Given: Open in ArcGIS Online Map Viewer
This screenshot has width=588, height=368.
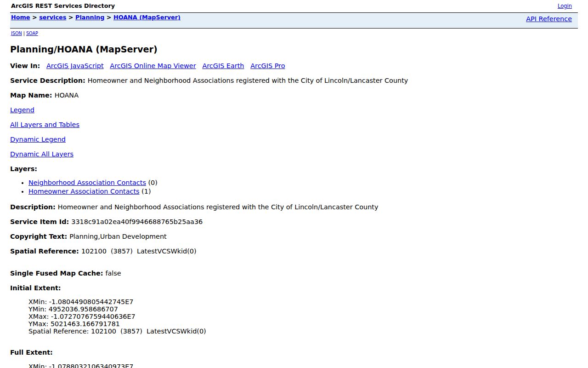Looking at the screenshot, I should click(153, 66).
